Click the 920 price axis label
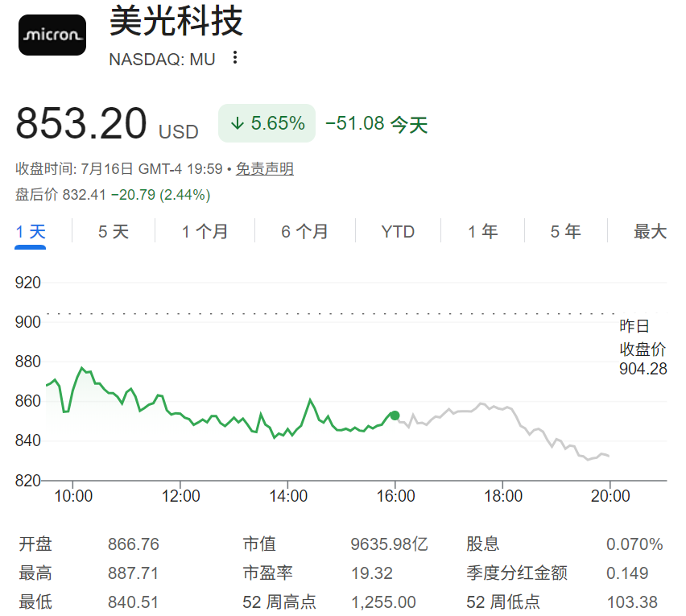Viewport: 686px width, 616px height. 27,283
